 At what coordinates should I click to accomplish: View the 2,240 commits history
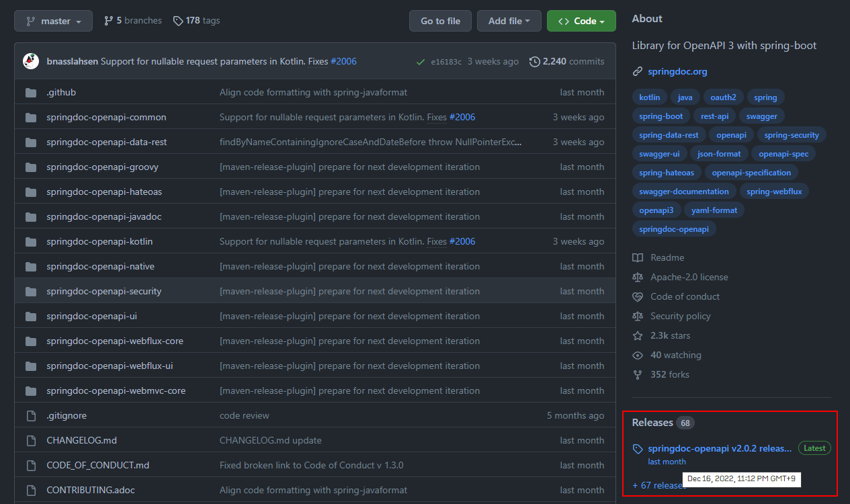(x=566, y=61)
